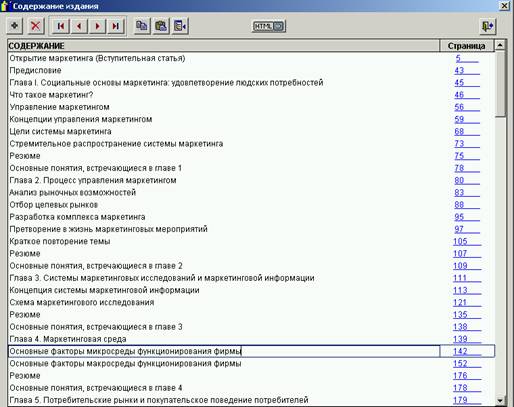Click the exit door icon
514x407 pixels.
pos(488,26)
